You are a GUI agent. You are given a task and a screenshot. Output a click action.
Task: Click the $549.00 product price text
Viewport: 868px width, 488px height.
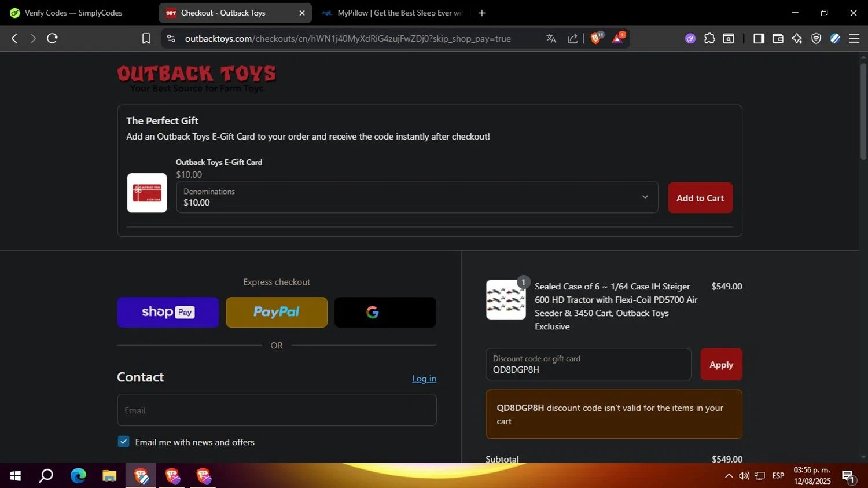pyautogui.click(x=726, y=287)
